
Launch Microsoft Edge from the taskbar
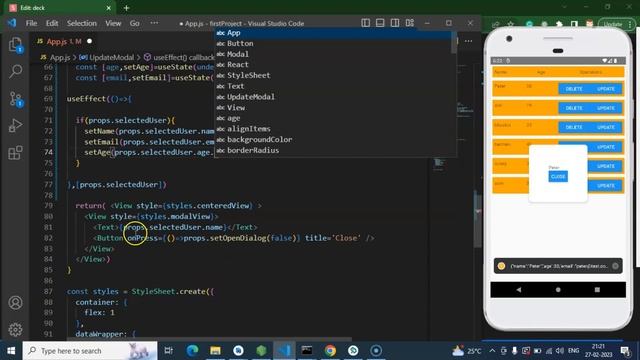point(192,351)
